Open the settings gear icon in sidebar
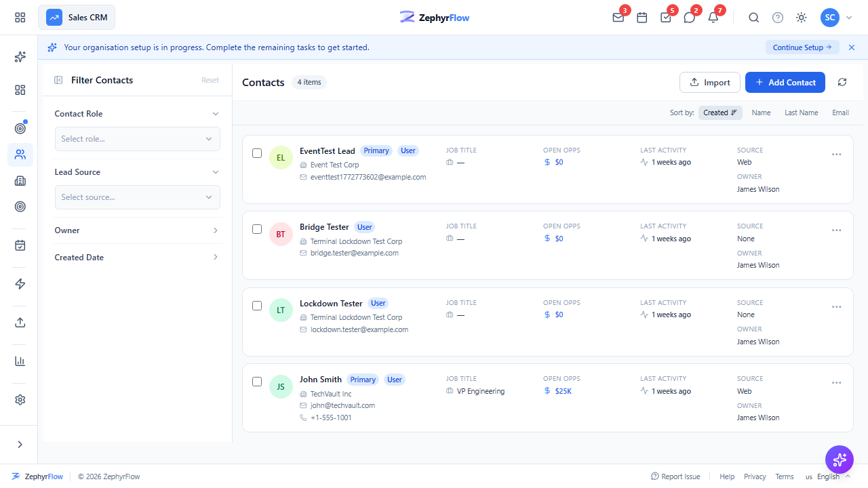This screenshot has width=868, height=488. pos(20,400)
